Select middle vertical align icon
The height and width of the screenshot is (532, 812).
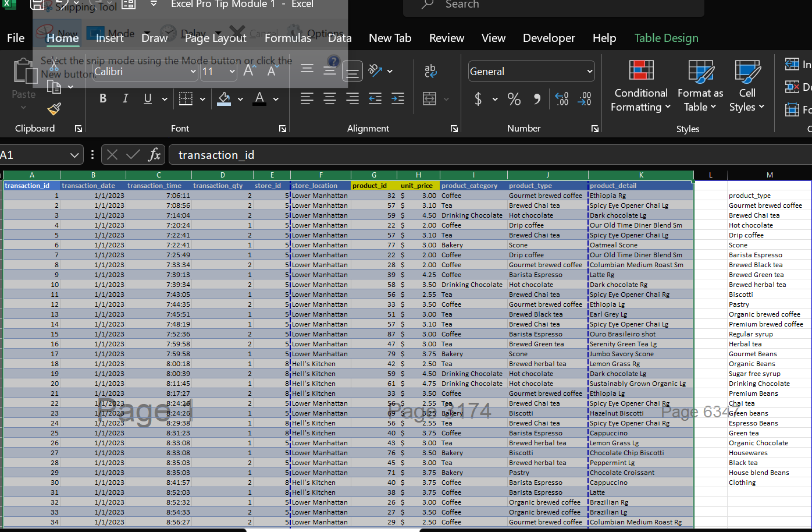[x=330, y=70]
